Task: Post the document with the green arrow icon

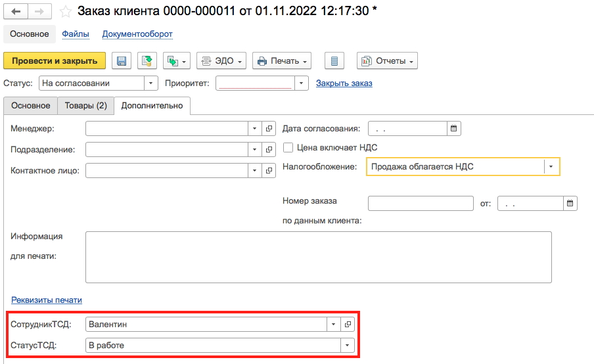Action: [147, 60]
